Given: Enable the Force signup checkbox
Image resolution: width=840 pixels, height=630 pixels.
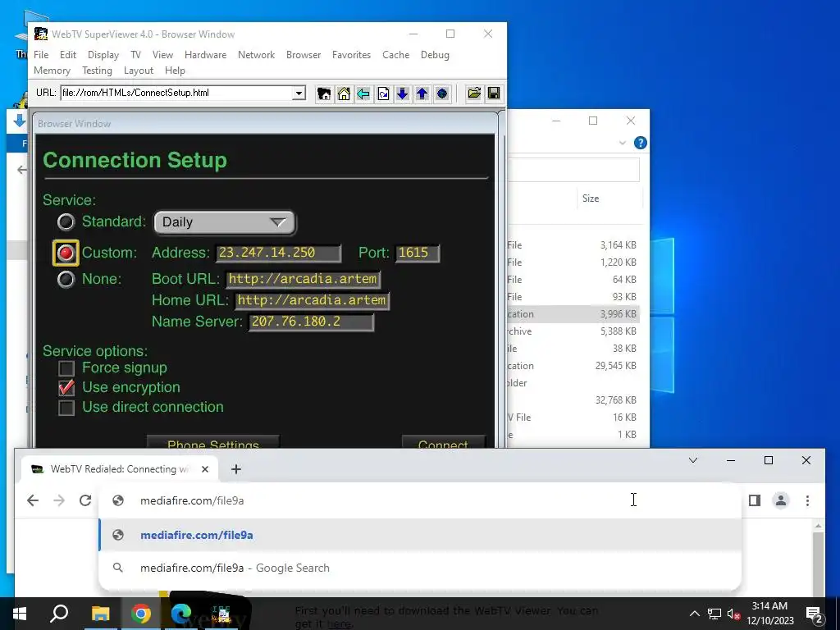Looking at the screenshot, I should tap(66, 368).
